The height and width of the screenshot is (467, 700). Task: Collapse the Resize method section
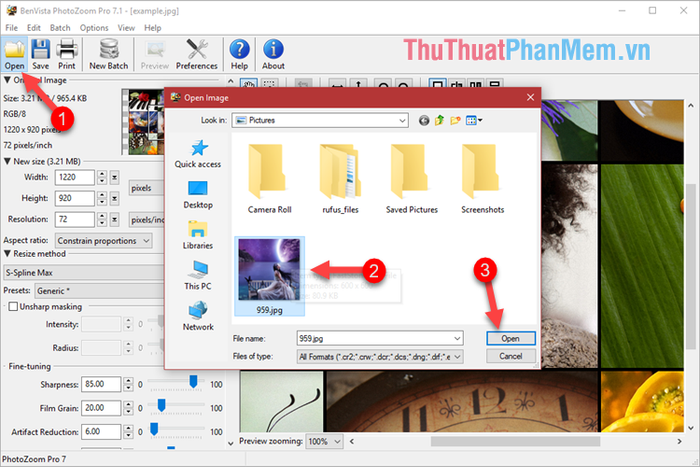click(x=7, y=254)
